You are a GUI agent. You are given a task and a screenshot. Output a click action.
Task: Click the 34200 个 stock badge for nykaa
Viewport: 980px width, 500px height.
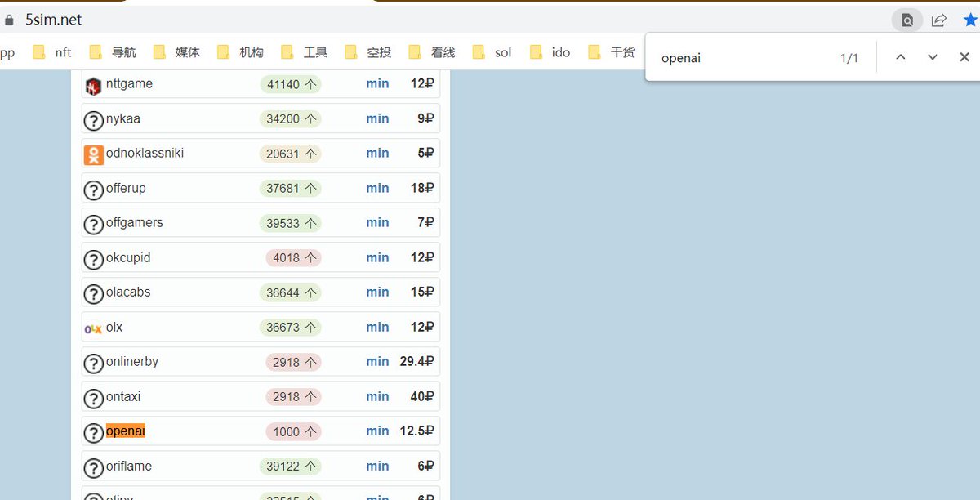coord(291,119)
